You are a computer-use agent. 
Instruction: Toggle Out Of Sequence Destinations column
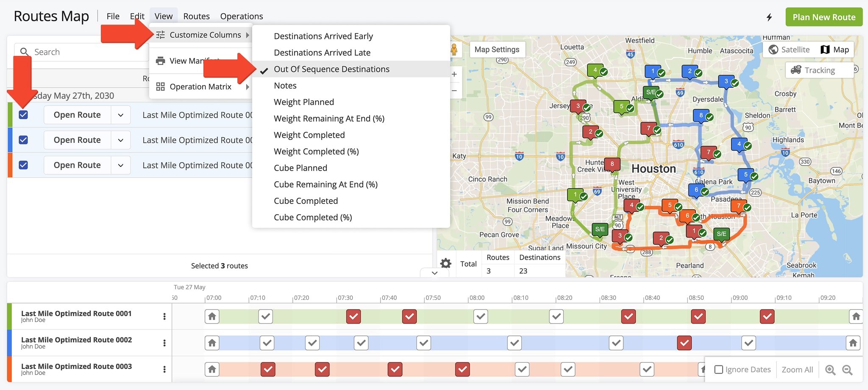(x=331, y=69)
